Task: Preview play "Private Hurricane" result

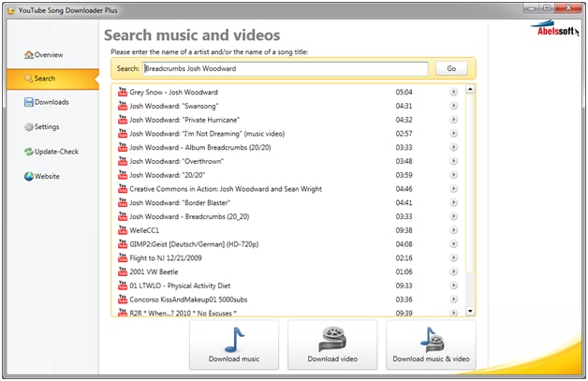Action: [453, 120]
